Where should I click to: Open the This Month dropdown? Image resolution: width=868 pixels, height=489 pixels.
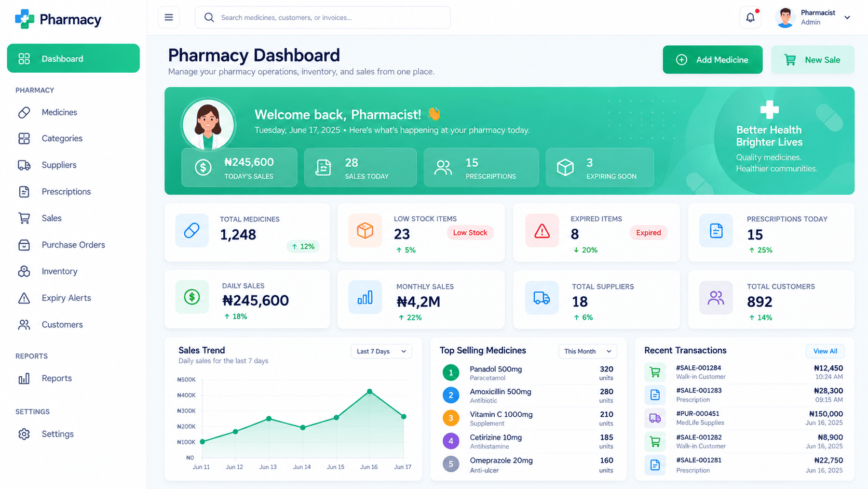(588, 351)
